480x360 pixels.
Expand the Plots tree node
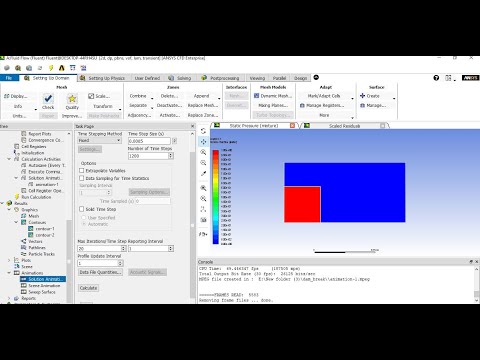(x=9, y=260)
